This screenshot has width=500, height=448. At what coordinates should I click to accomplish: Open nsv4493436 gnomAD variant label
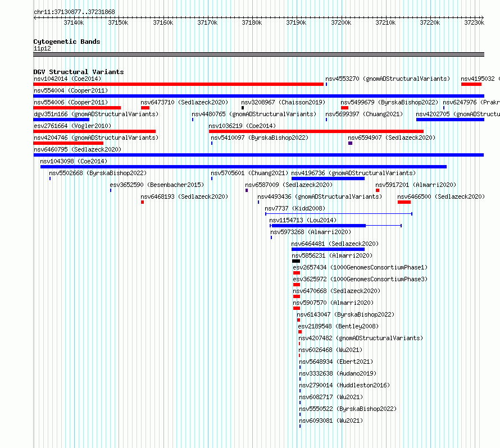coord(320,196)
